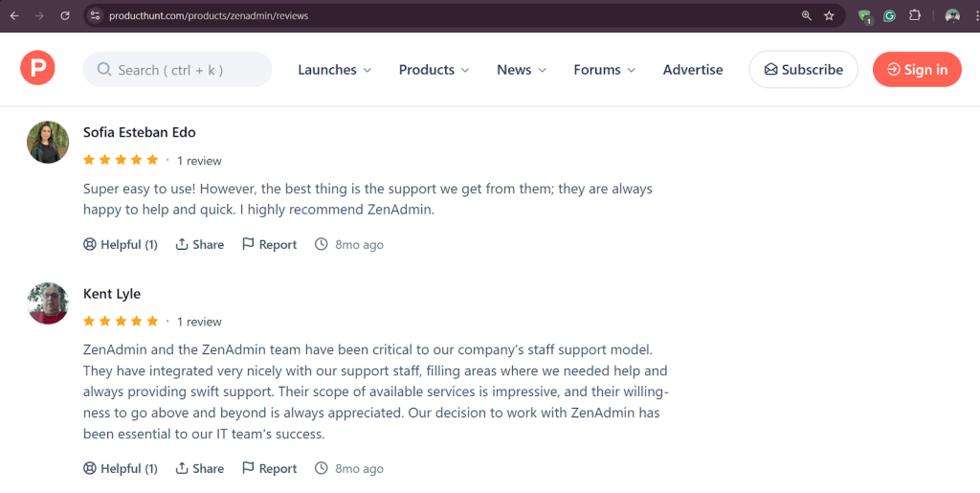Go to the Advertise page

[693, 70]
